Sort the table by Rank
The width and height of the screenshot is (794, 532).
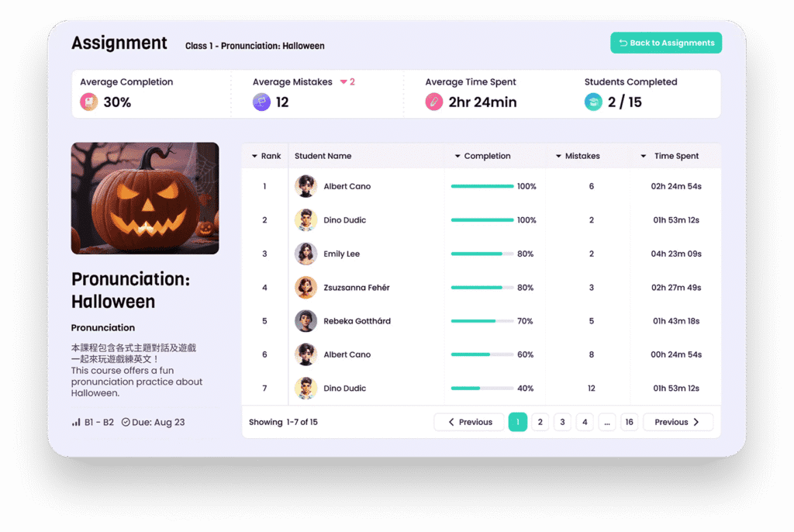coord(266,156)
